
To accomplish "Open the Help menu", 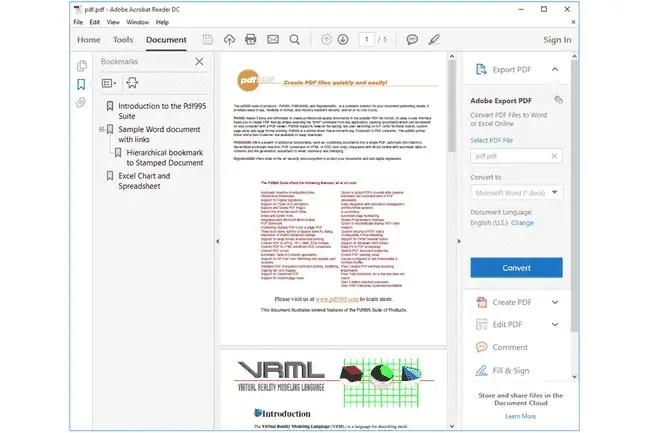I will [x=162, y=22].
